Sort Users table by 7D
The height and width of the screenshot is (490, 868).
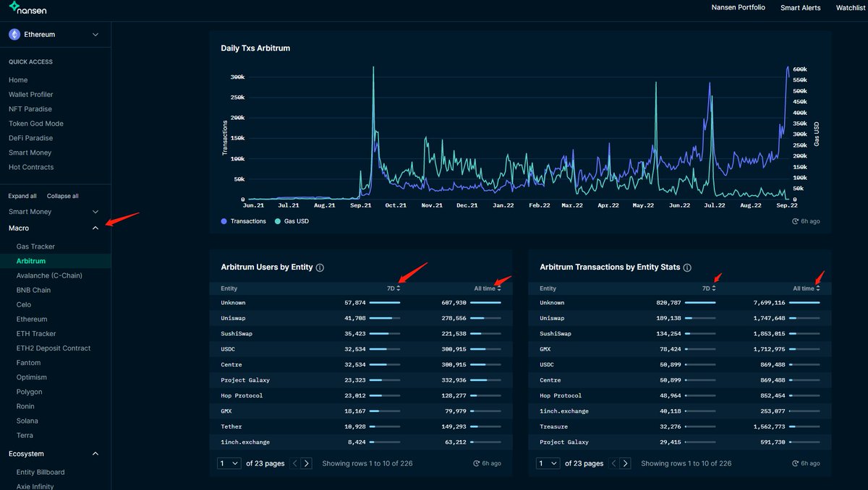tap(393, 288)
